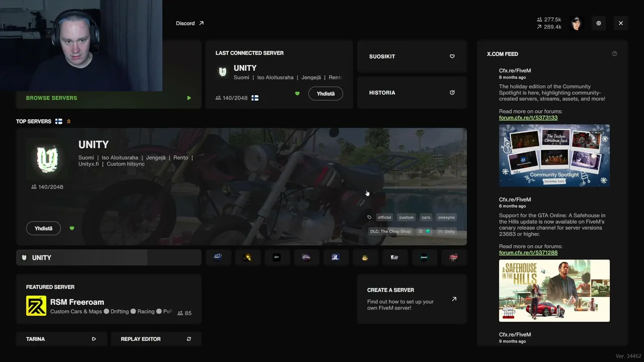Select the golden crown server icon
The height and width of the screenshot is (362, 644).
pyautogui.click(x=365, y=257)
